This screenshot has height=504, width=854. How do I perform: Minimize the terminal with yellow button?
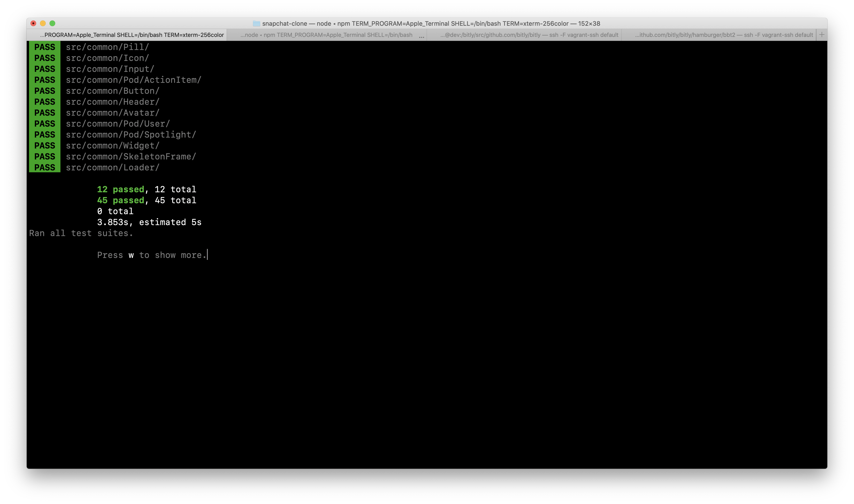[x=43, y=23]
